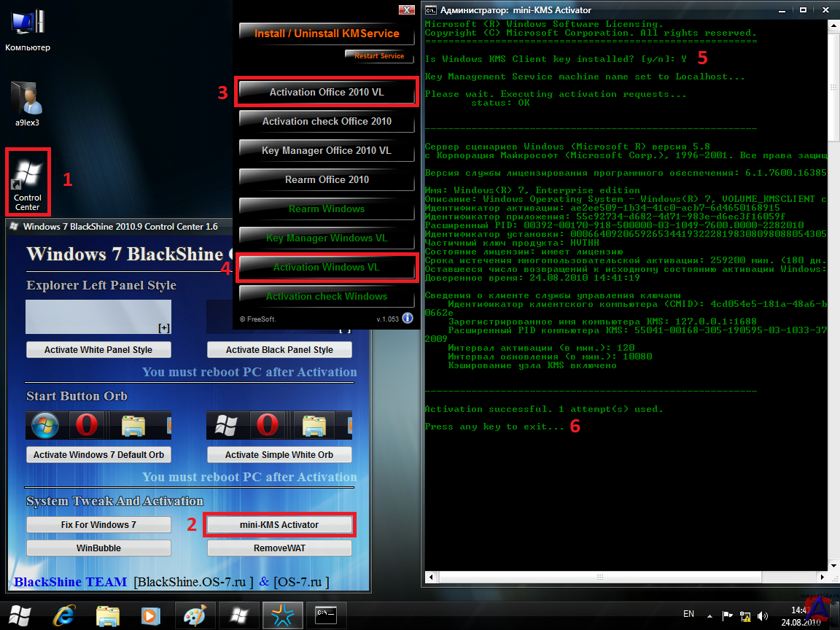
Task: Click the info icon beside v.1.053
Action: pyautogui.click(x=408, y=318)
